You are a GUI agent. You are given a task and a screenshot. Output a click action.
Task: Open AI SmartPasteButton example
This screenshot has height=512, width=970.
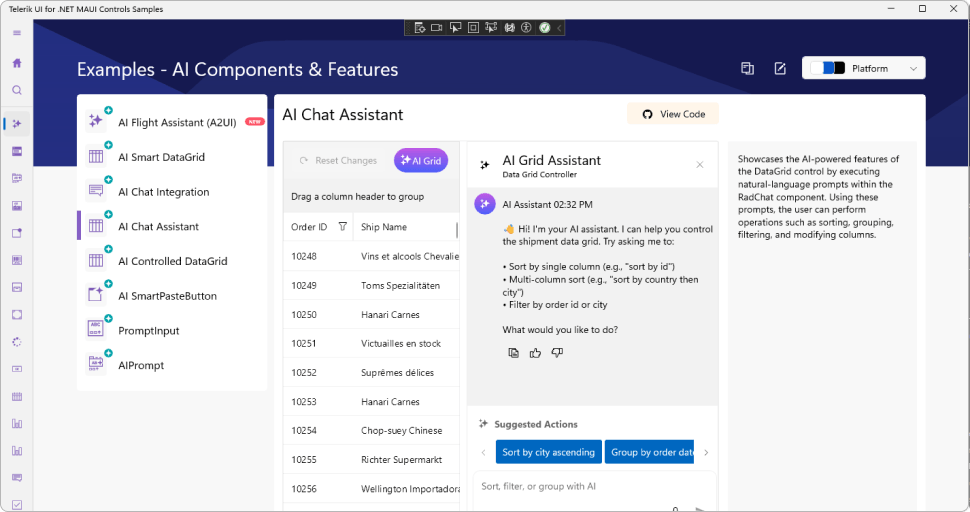[x=173, y=296]
